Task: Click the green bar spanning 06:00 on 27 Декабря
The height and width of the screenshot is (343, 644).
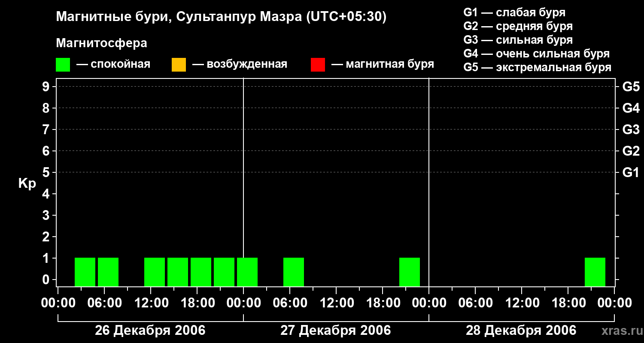Action: point(294,272)
